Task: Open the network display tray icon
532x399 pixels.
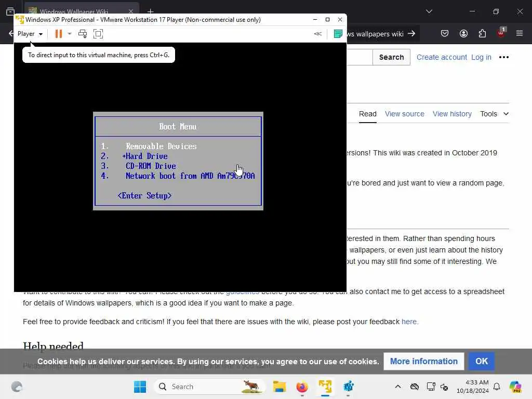Action: pos(431,387)
